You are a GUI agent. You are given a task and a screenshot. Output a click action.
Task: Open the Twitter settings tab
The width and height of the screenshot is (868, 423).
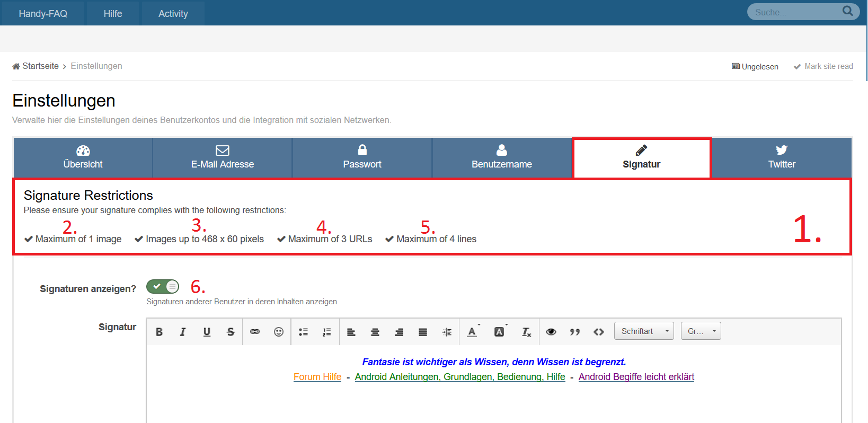click(x=782, y=157)
